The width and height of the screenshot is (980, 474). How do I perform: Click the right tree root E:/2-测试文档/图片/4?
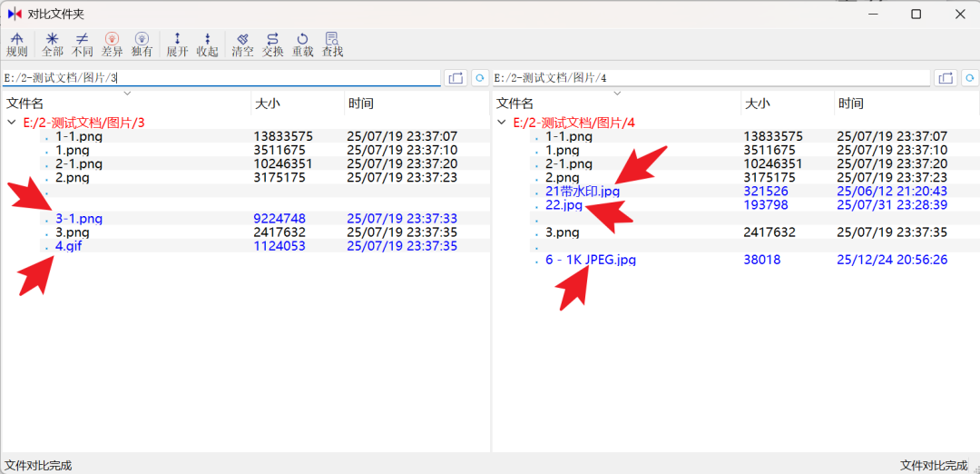point(573,123)
